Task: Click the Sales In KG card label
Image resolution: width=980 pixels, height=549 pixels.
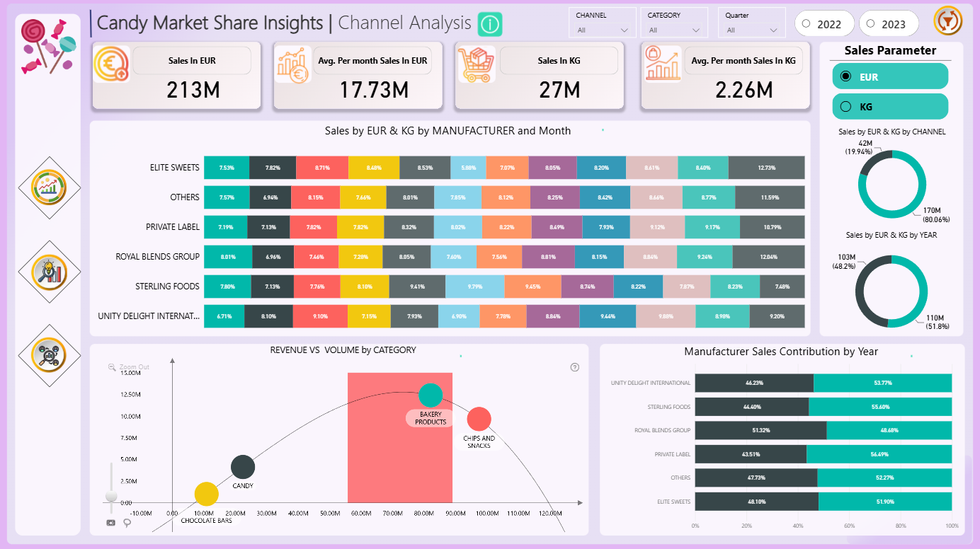Action: (x=559, y=61)
